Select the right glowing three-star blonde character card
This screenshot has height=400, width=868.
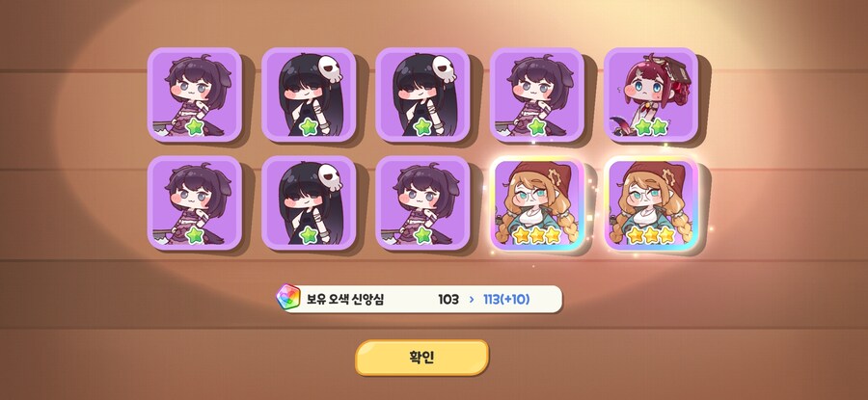point(650,203)
